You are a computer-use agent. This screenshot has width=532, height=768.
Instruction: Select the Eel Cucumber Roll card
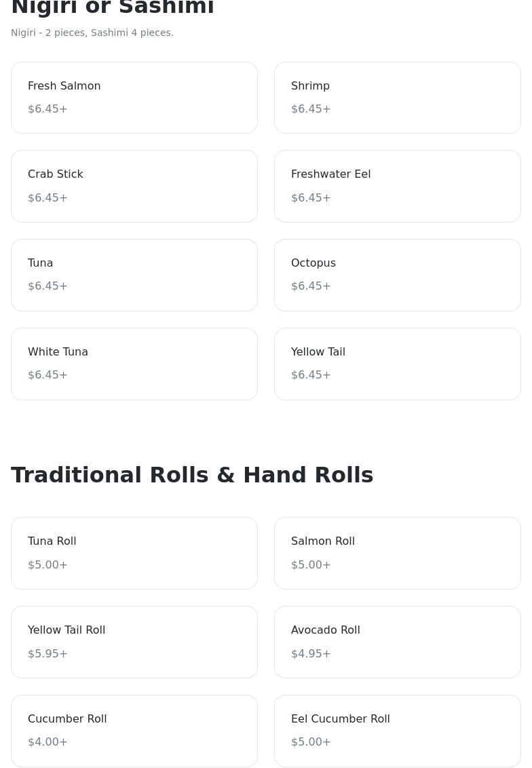point(398,731)
